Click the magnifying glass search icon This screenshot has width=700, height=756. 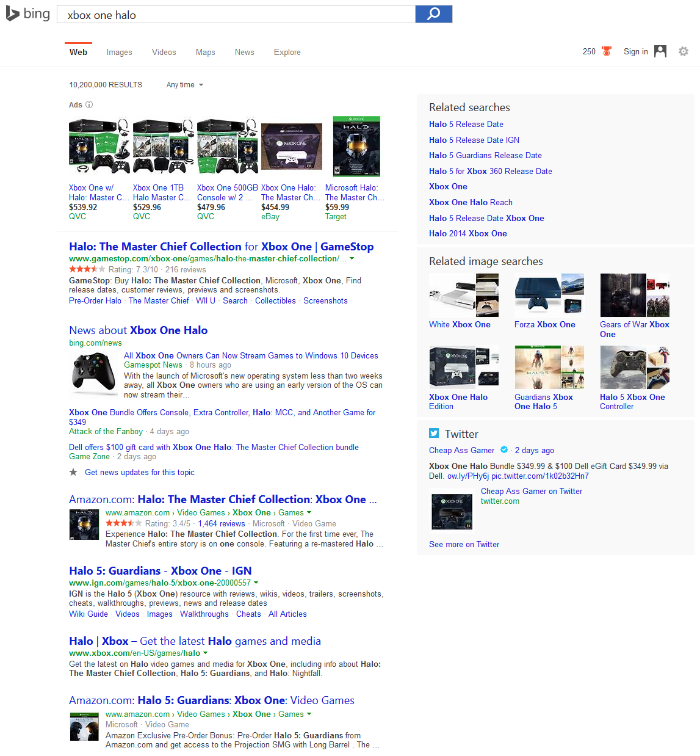click(x=433, y=13)
